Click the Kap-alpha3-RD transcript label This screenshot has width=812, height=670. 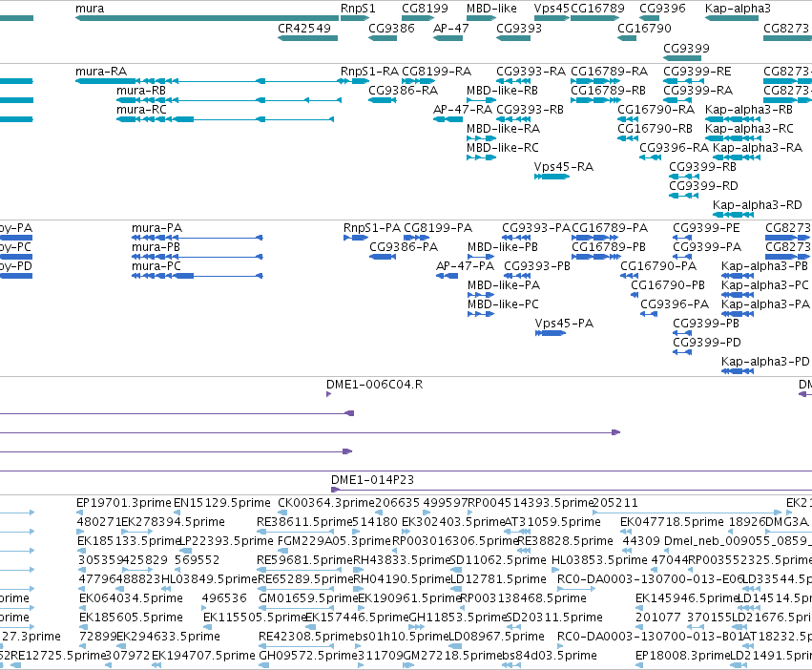[757, 205]
